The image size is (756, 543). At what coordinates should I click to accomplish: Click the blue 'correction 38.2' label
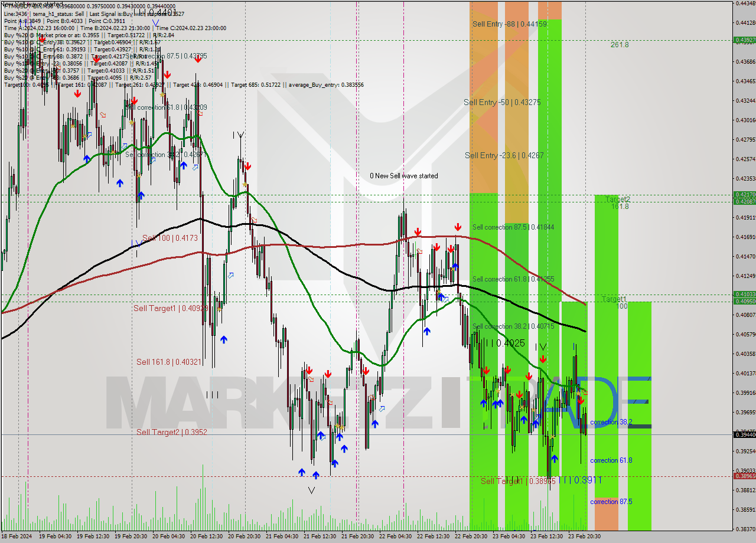tap(611, 422)
